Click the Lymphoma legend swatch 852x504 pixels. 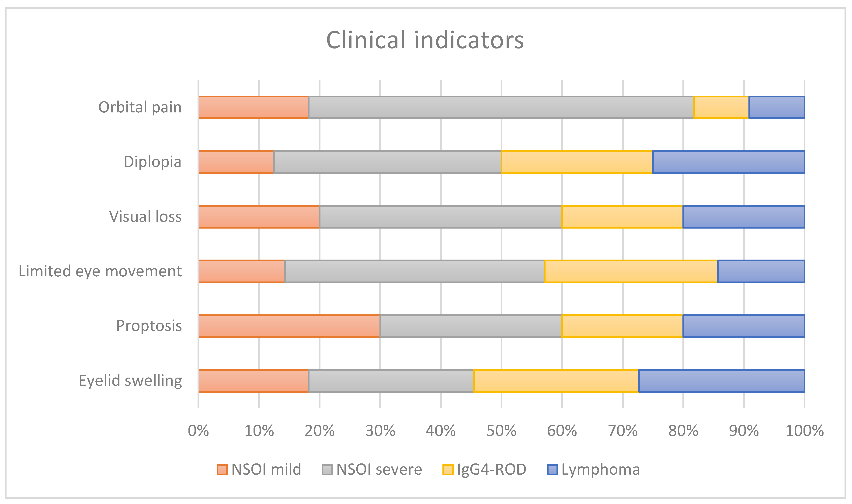click(552, 470)
